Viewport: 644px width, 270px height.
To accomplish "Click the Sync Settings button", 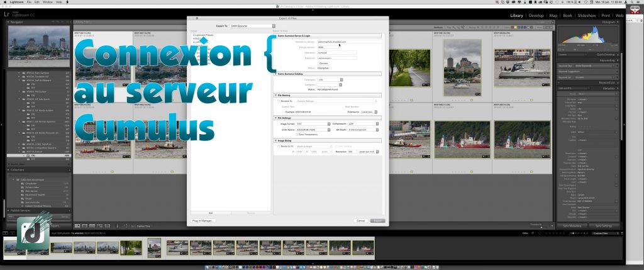I will click(604, 225).
